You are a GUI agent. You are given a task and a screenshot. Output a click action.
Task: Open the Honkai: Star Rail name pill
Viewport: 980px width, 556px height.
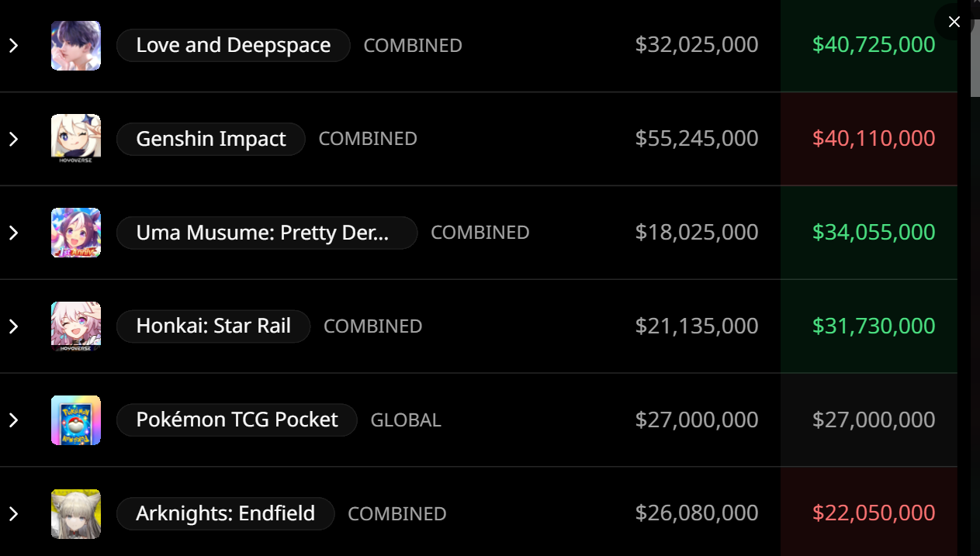point(213,326)
